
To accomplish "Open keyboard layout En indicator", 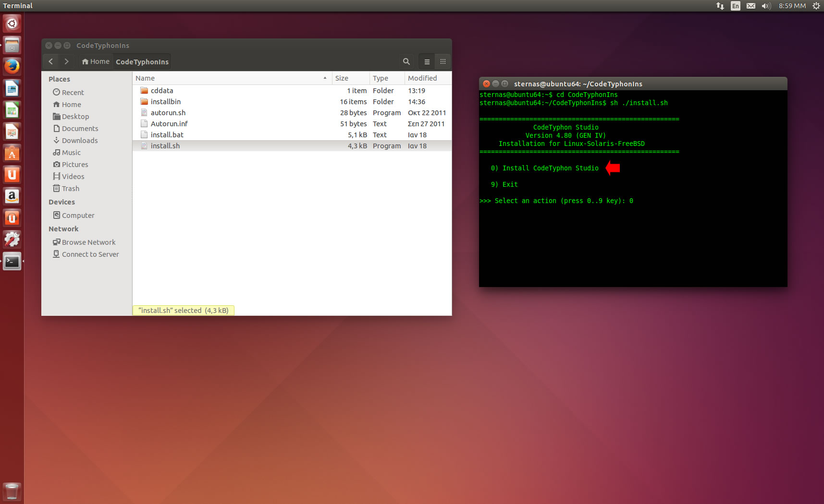I will pyautogui.click(x=736, y=6).
